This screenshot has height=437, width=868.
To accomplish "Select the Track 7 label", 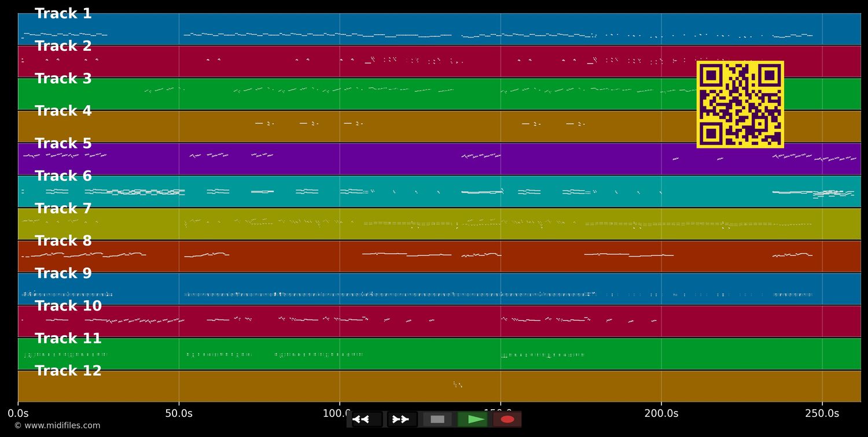I will click(x=63, y=209).
